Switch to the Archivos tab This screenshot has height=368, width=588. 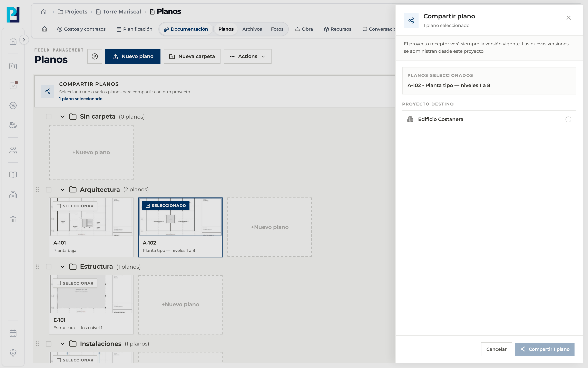252,29
